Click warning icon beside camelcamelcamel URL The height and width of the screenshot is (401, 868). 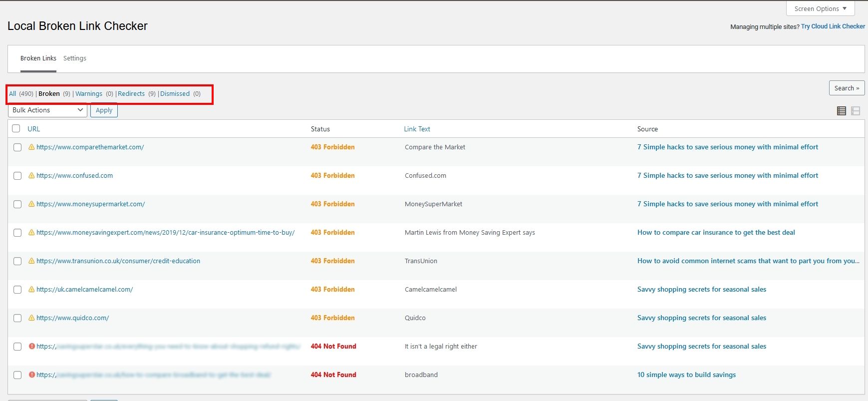point(31,289)
